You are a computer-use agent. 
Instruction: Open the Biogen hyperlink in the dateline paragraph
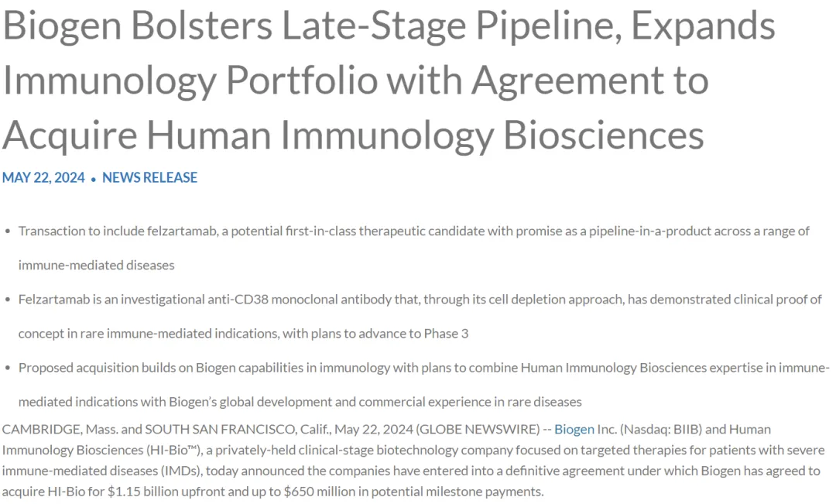point(574,429)
